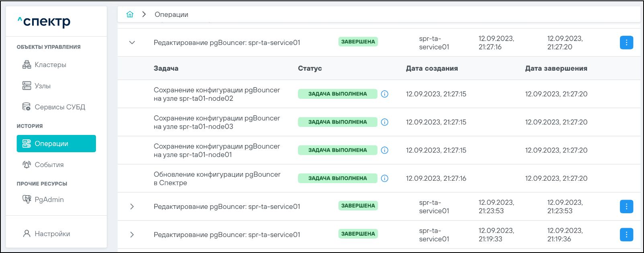The image size is (644, 253).
Task: Go to Узлы section
Action: (42, 86)
